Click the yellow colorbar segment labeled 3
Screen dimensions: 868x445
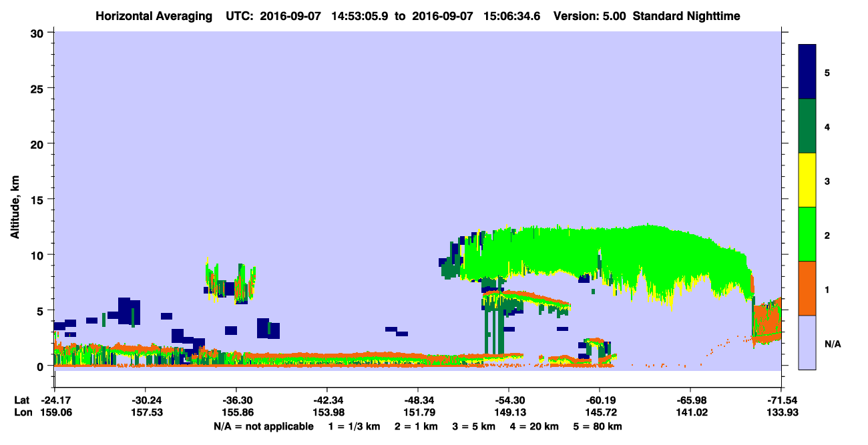pyautogui.click(x=807, y=180)
